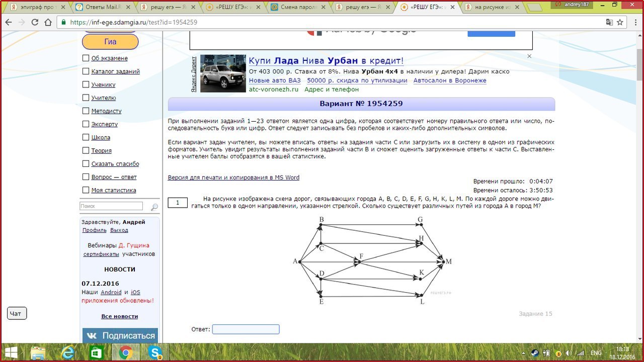This screenshot has width=644, height=362.
Task: Open the MS Word print version link
Action: click(x=233, y=177)
